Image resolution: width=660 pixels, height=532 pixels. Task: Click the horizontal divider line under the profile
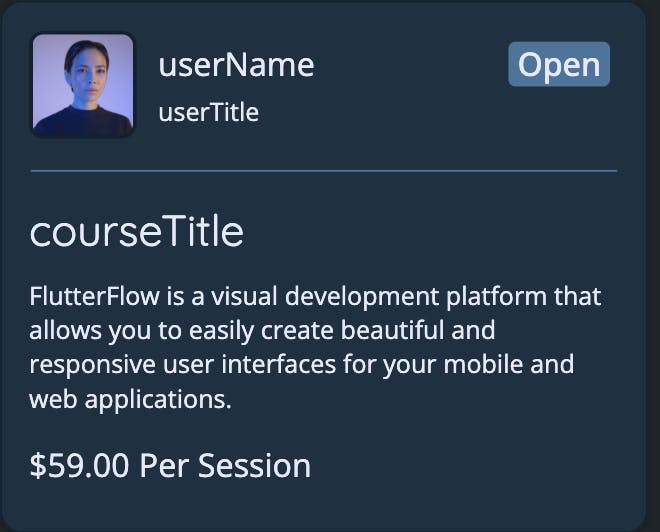tap(324, 171)
